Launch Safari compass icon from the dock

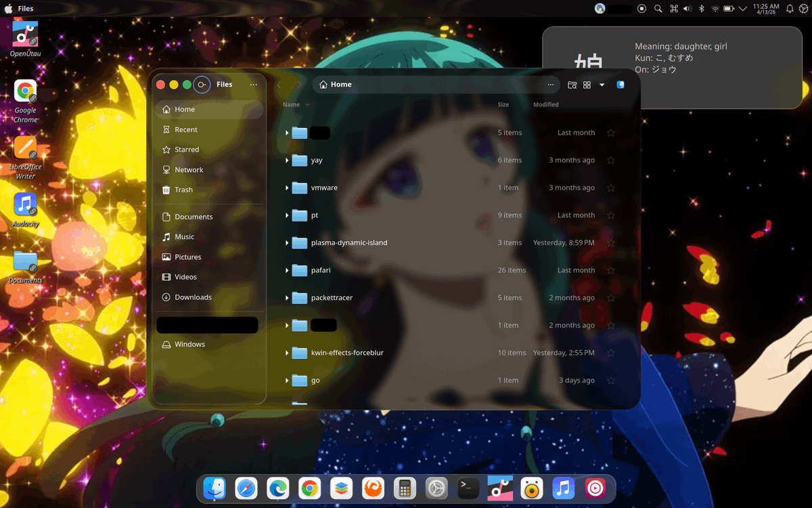pos(246,488)
